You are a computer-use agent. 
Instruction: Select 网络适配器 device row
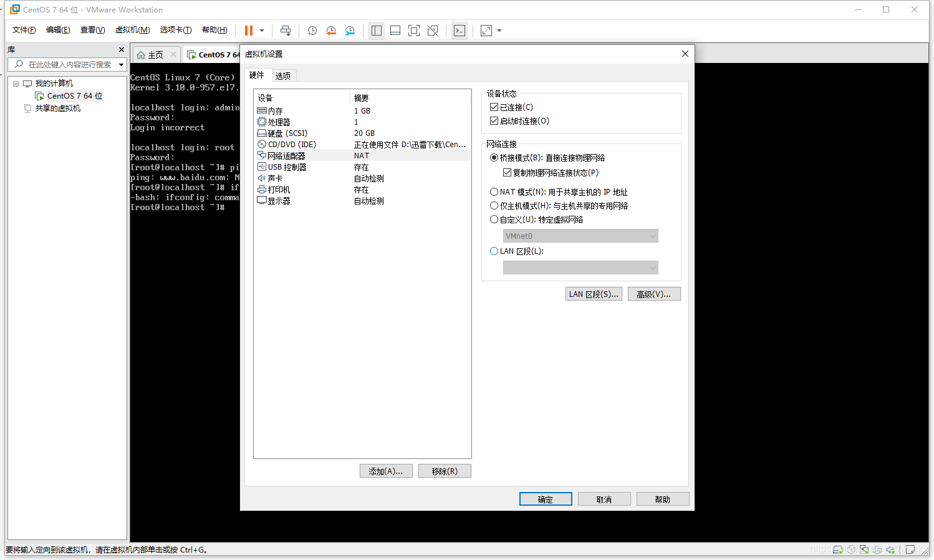click(x=362, y=156)
